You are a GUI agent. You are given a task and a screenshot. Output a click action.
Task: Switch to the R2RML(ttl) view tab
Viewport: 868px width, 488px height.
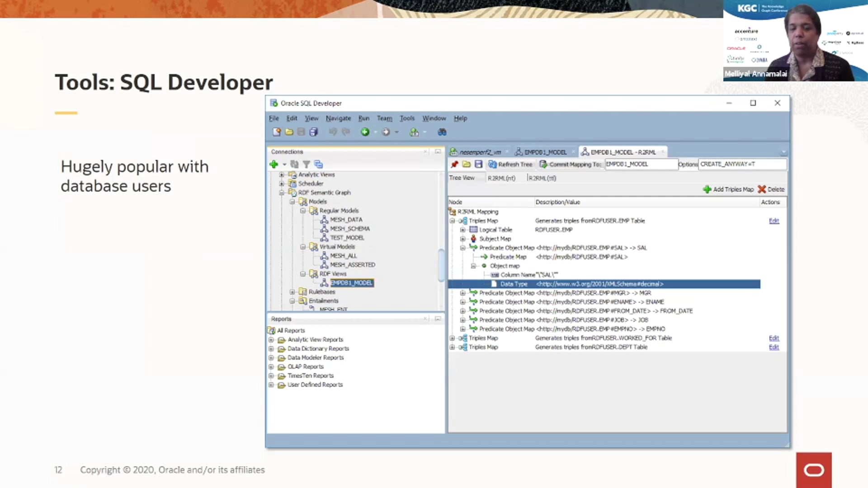542,178
